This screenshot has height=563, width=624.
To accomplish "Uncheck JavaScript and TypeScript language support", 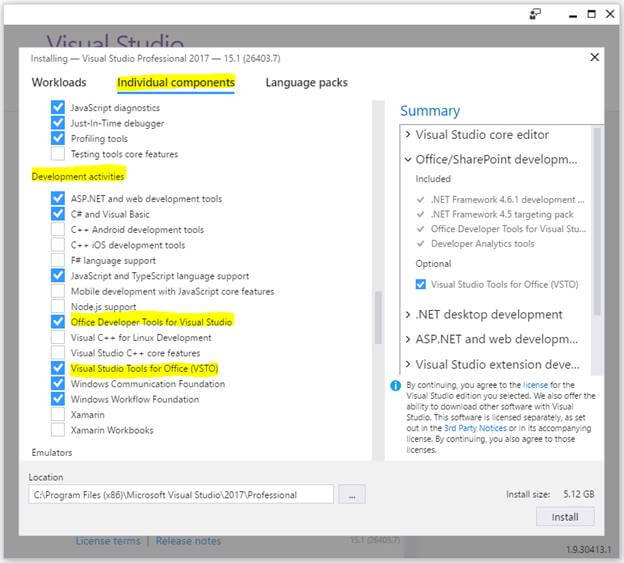I will coord(58,276).
